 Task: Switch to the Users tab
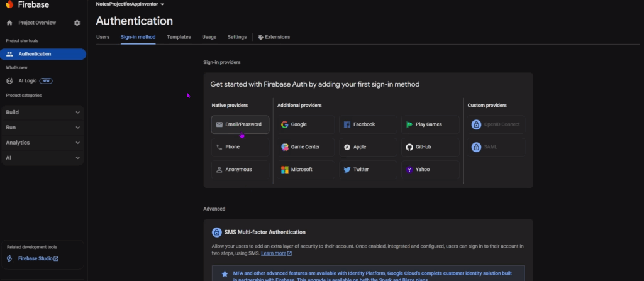click(103, 37)
